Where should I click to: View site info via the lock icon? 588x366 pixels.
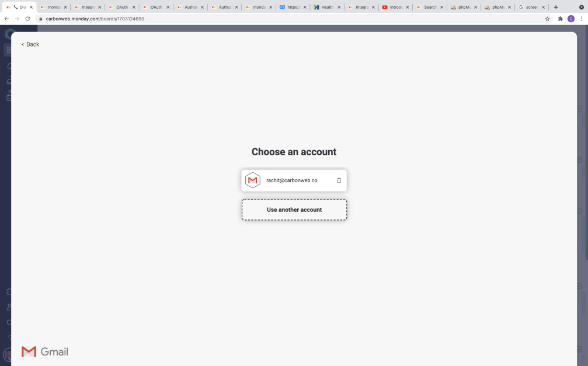click(41, 19)
